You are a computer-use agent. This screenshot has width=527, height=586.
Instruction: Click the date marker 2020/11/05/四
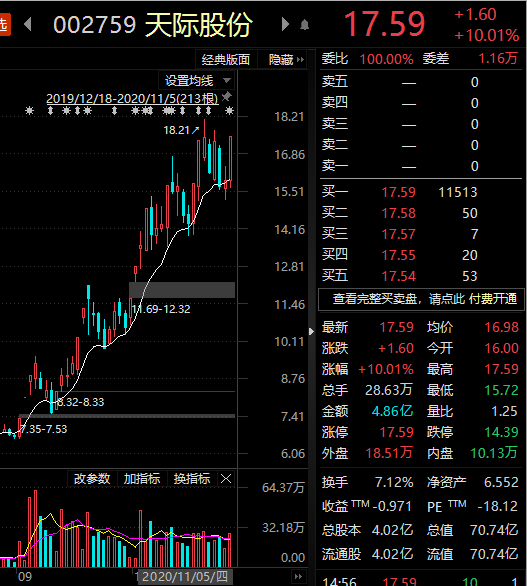(x=185, y=577)
